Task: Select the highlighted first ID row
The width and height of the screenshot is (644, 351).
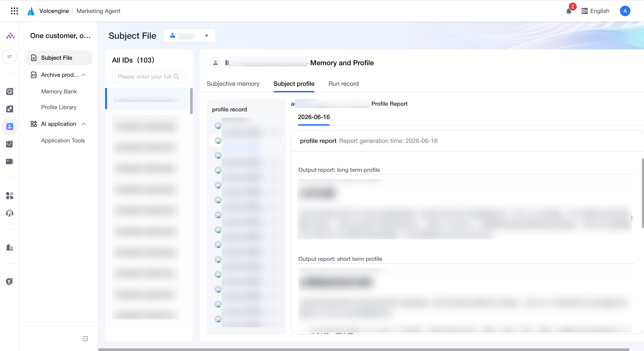Action: [147, 98]
